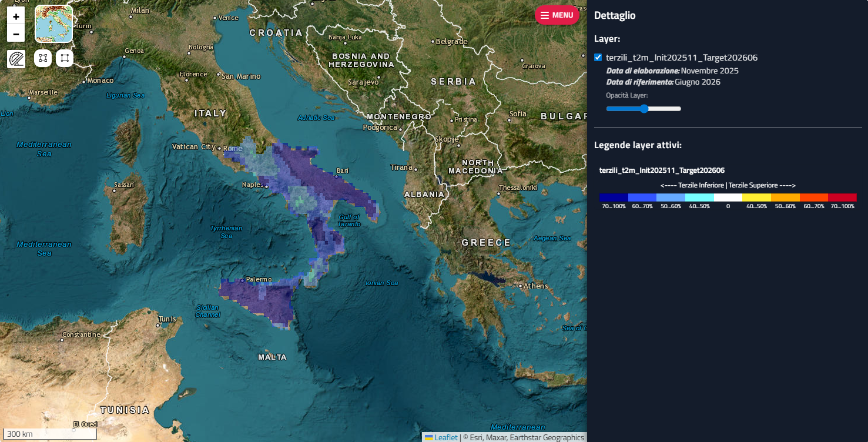Click the white 0 legend swatch

(728, 198)
